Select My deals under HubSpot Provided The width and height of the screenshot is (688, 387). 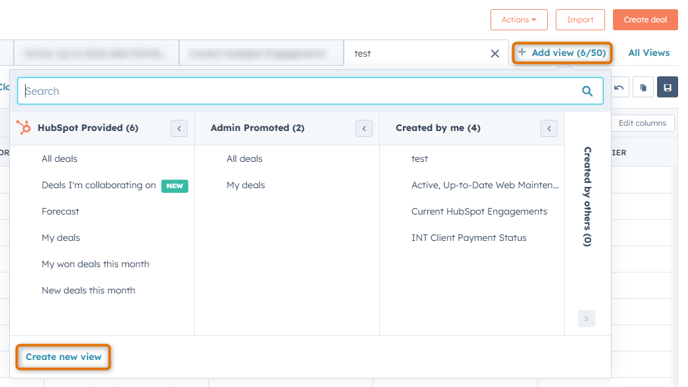[61, 238]
